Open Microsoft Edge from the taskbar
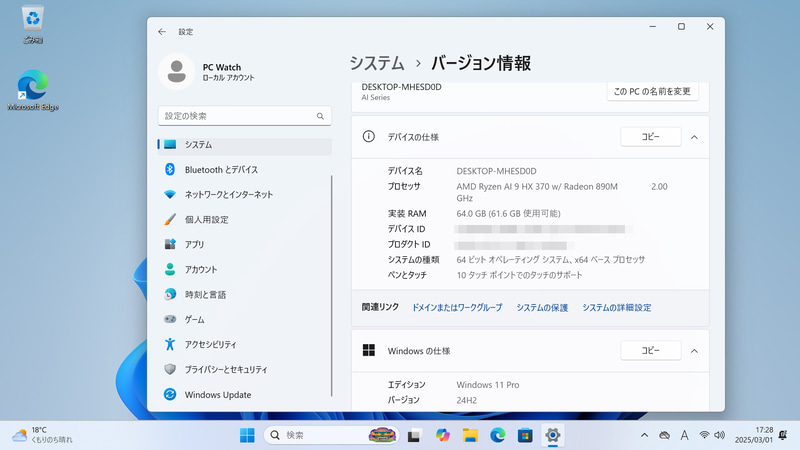The width and height of the screenshot is (800, 450). pos(497,435)
